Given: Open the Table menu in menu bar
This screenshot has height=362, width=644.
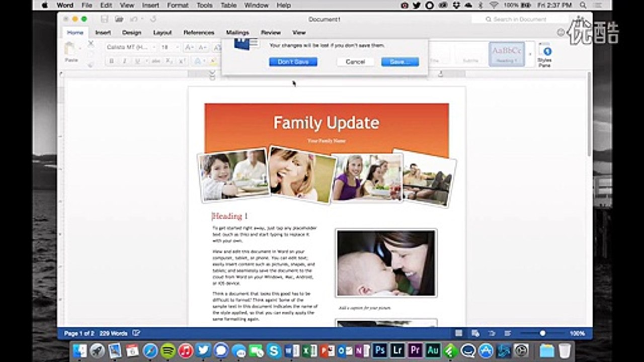Looking at the screenshot, I should tap(228, 5).
